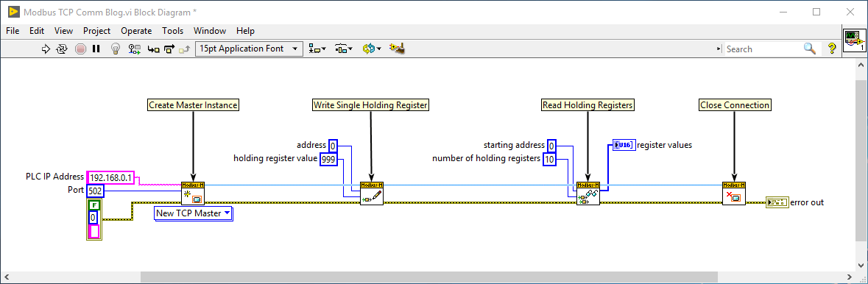The width and height of the screenshot is (868, 284).
Task: Select the Modbus Create Master Instance node
Action: [192, 194]
